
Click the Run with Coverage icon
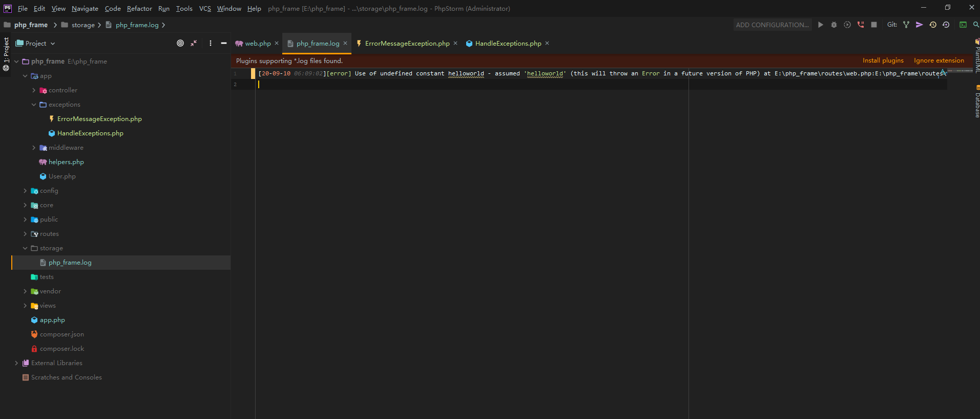point(847,25)
